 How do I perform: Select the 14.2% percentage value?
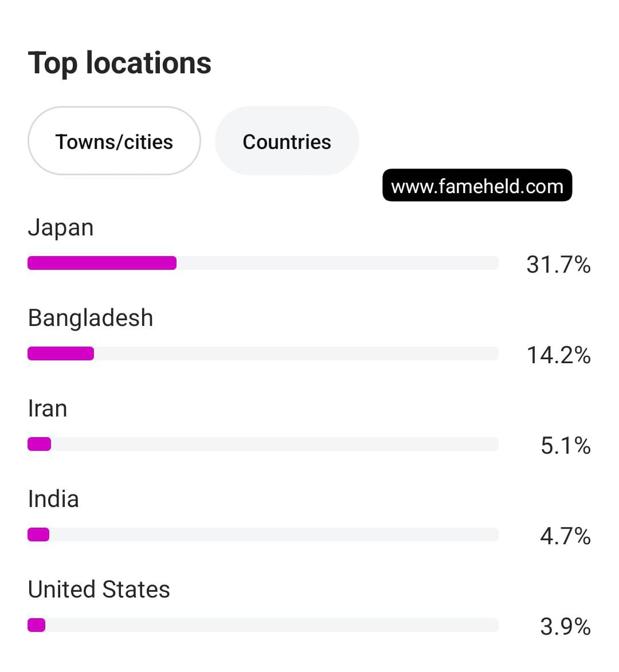[558, 355]
